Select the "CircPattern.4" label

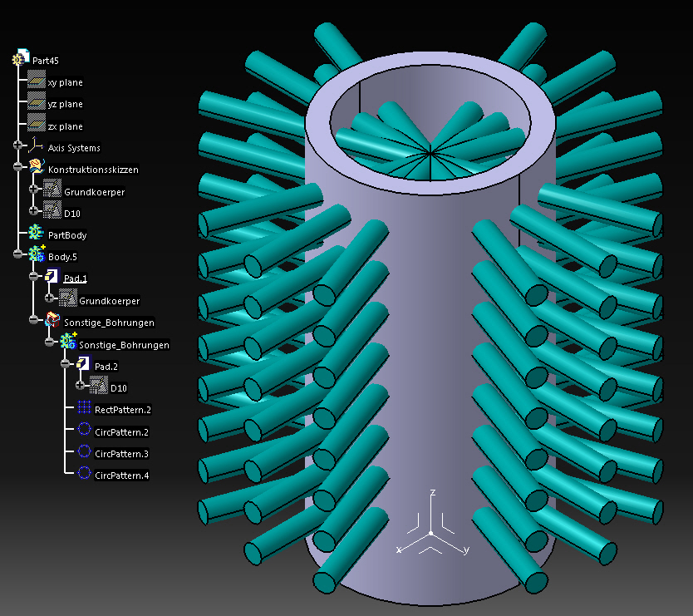(122, 476)
